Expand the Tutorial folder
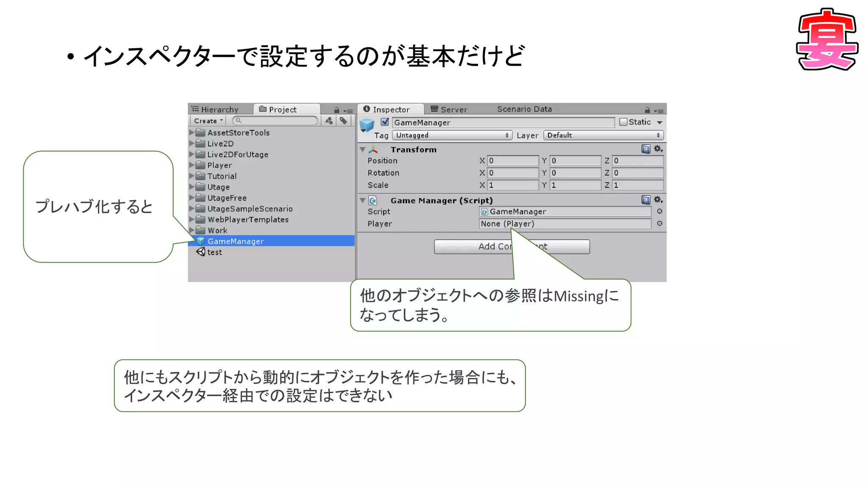Screen dimensions: 868x488 coord(192,176)
